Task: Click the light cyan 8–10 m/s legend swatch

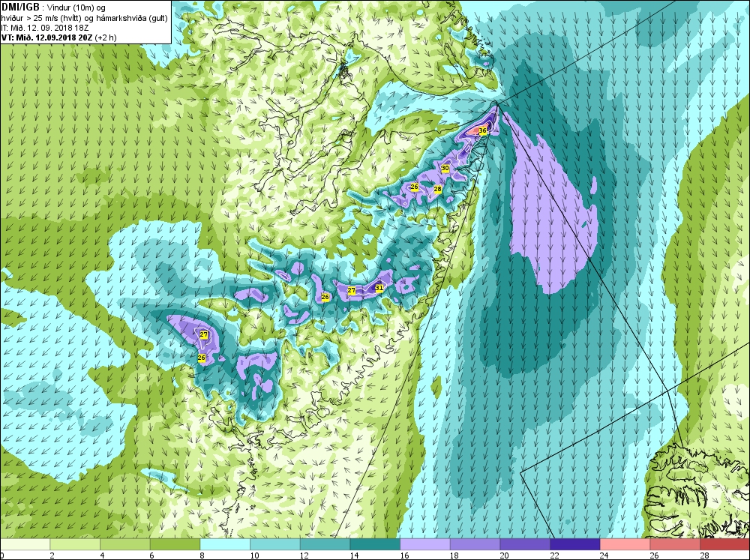Action: [225, 544]
